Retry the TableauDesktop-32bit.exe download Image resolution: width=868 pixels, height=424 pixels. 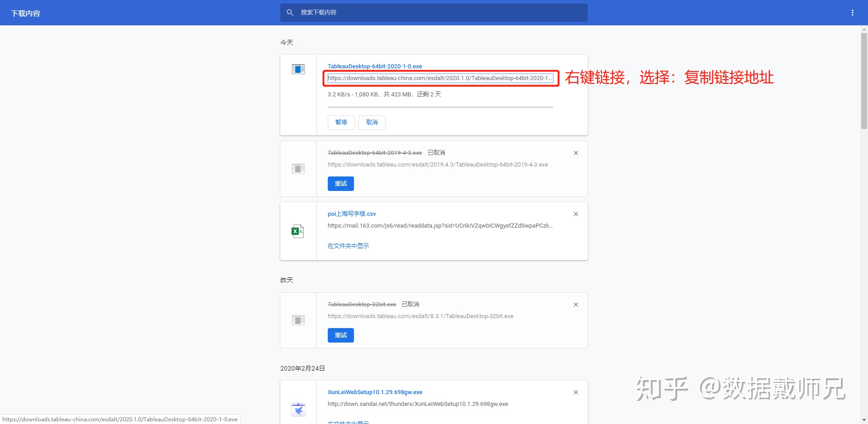tap(341, 335)
